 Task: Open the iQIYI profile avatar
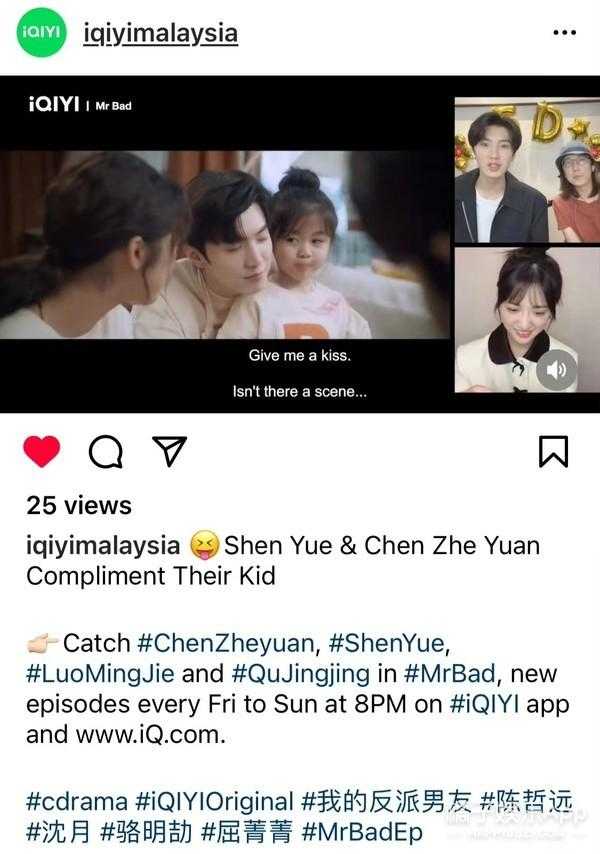(41, 32)
